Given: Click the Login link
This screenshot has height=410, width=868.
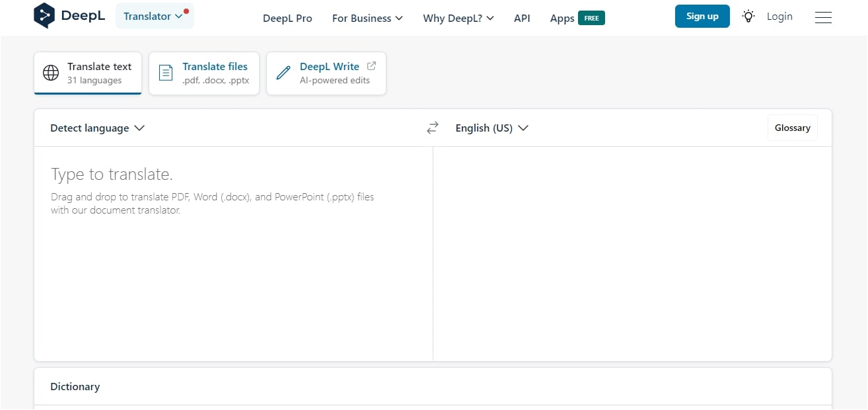Looking at the screenshot, I should (779, 17).
